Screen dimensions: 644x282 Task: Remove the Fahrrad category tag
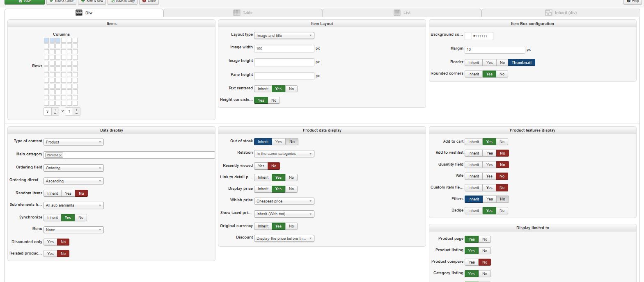tap(60, 155)
